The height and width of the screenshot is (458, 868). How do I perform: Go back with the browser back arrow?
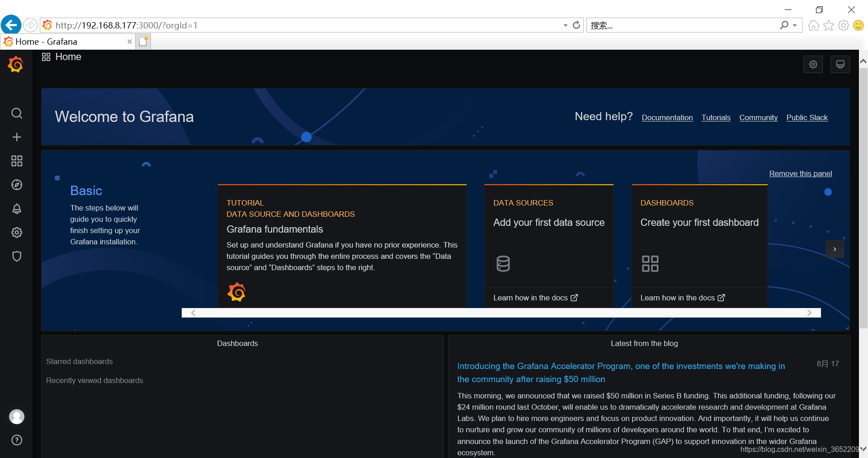pos(11,25)
